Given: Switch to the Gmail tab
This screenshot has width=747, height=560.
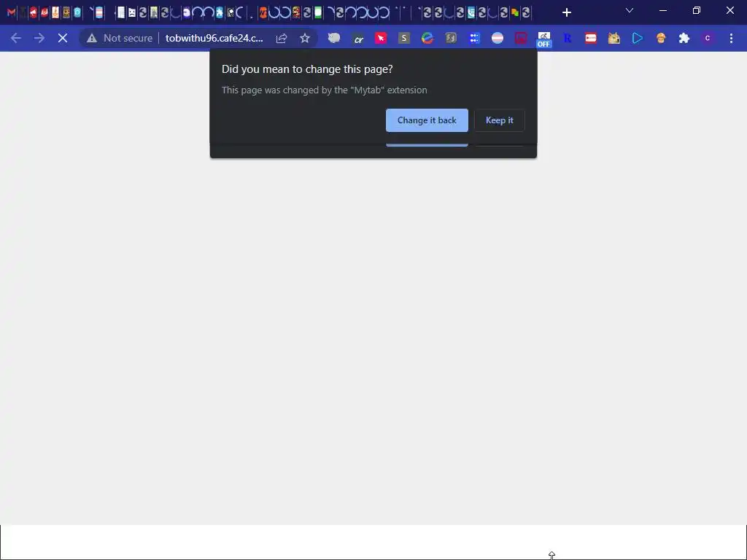Looking at the screenshot, I should click(x=11, y=12).
